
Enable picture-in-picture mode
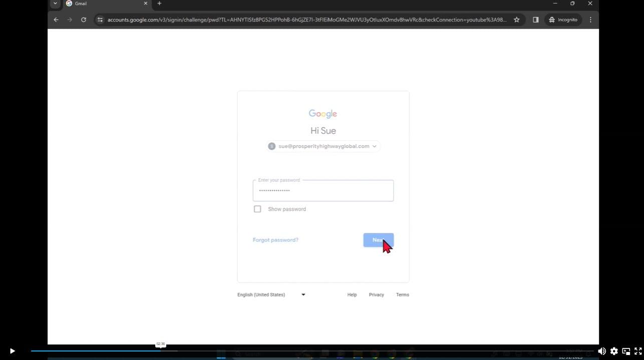tap(626, 351)
